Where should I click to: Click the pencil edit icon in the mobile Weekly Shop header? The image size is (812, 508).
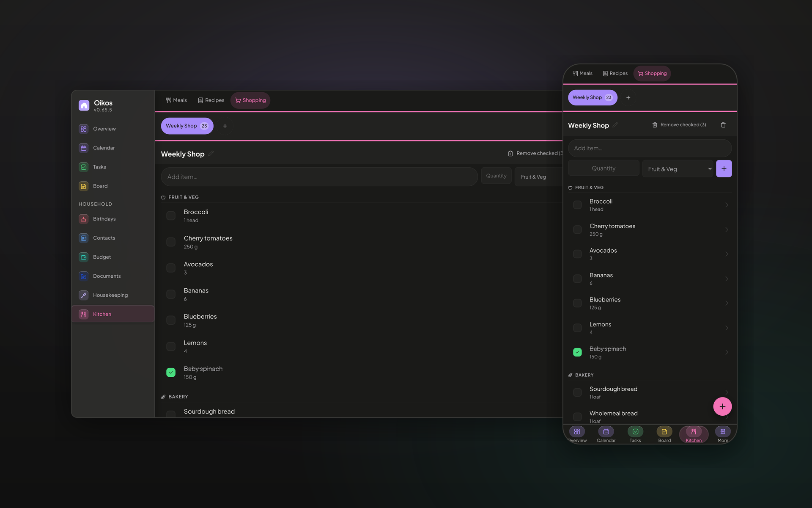[x=615, y=124]
